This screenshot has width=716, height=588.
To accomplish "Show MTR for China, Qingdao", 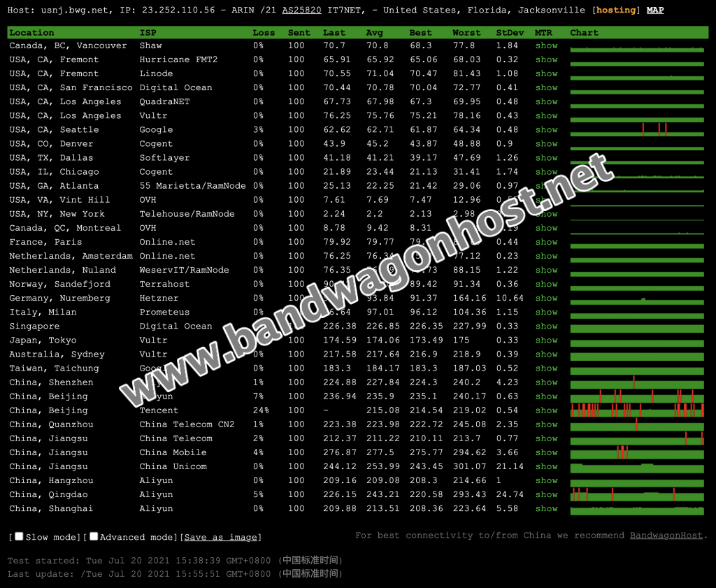I will pyautogui.click(x=547, y=495).
